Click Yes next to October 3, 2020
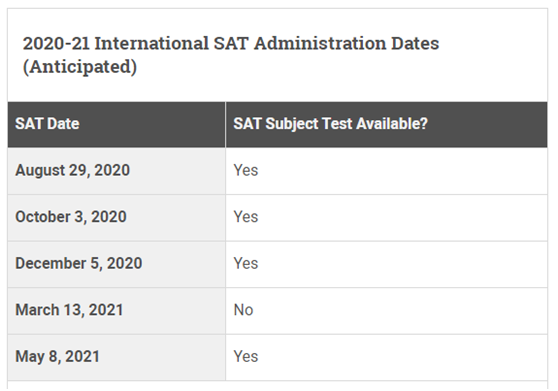Image resolution: width=558 pixels, height=391 pixels. (x=246, y=217)
